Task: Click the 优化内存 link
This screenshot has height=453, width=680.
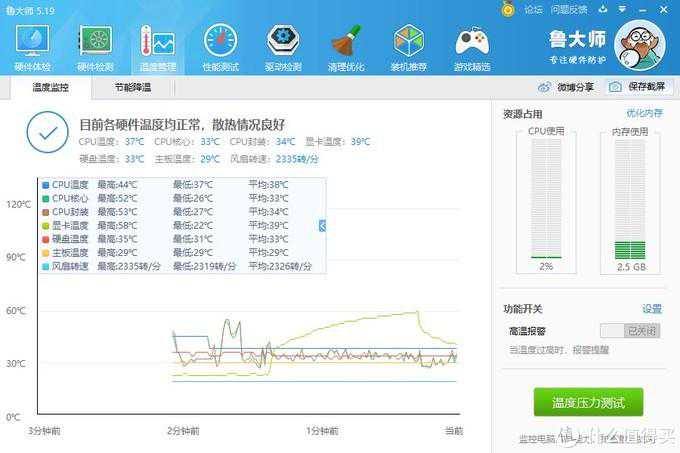Action: tap(644, 114)
